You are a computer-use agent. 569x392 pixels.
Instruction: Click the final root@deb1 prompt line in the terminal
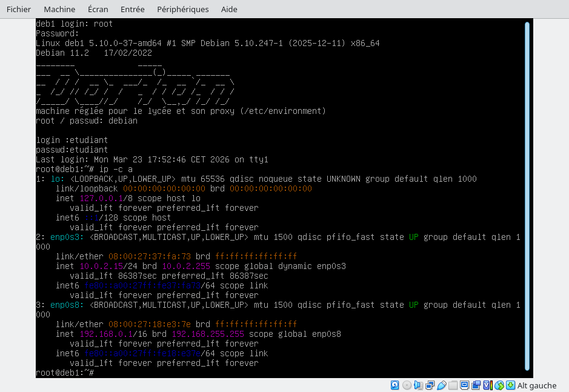(x=65, y=373)
